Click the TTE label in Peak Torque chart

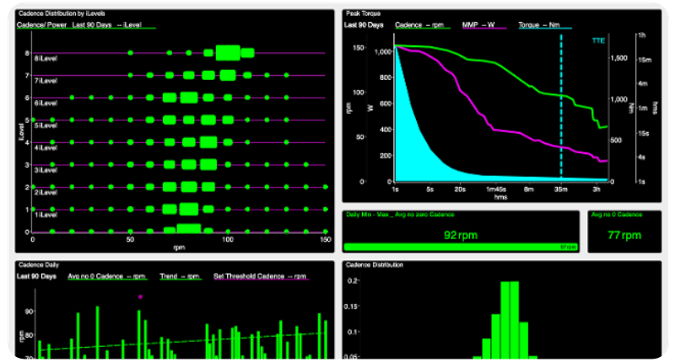coord(598,41)
